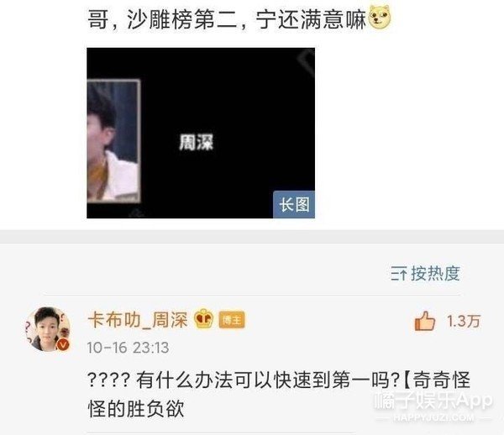Tap the gold crown membership icon

click(204, 319)
